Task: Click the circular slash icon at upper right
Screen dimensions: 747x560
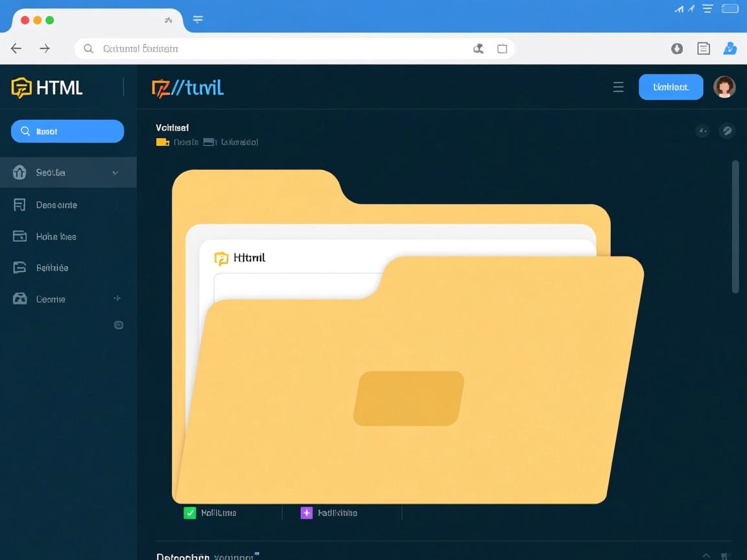Action: (x=728, y=131)
